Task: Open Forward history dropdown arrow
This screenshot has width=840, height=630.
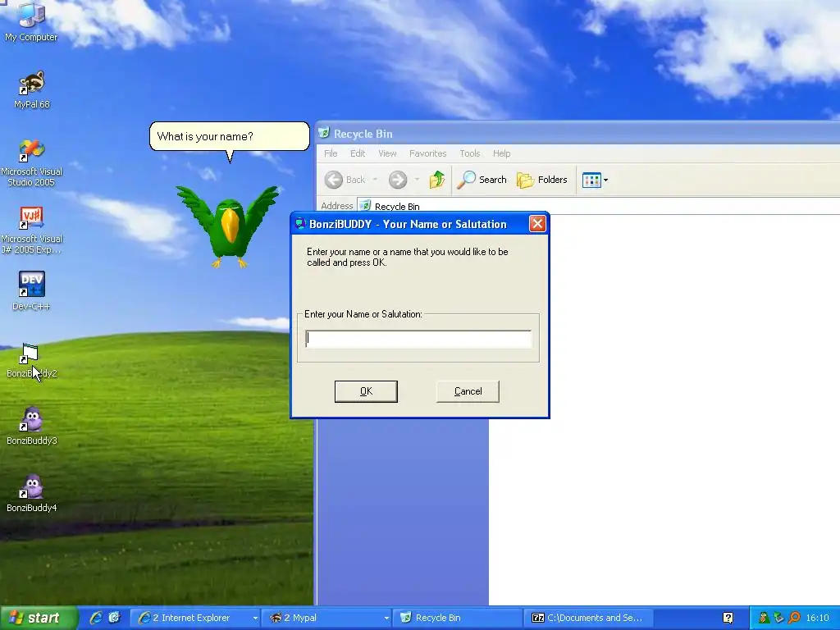Action: pos(417,180)
